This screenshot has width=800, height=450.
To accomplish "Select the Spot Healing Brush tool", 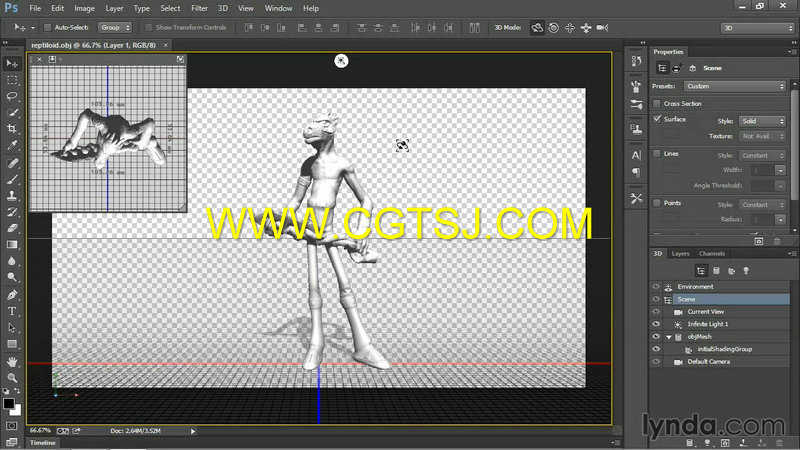I will (12, 163).
